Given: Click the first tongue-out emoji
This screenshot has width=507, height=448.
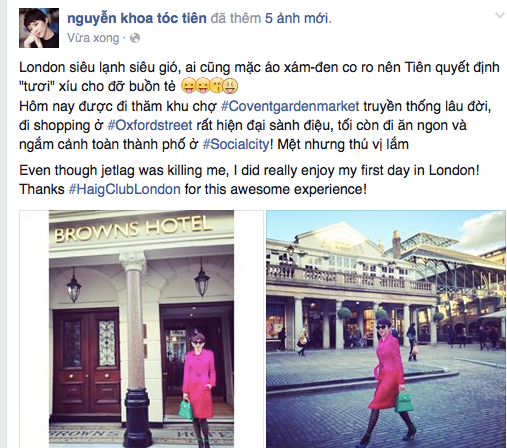Looking at the screenshot, I should 188,87.
